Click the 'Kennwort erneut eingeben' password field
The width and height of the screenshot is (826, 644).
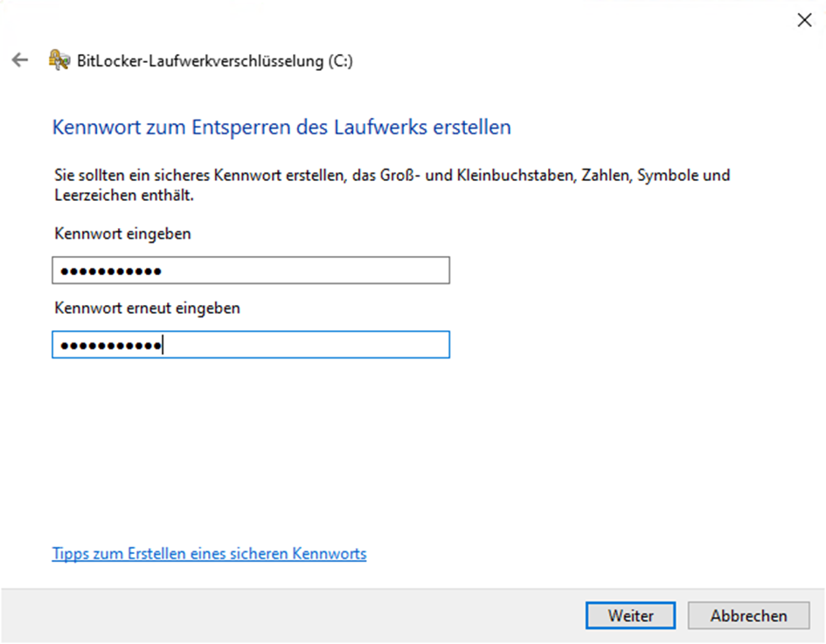pyautogui.click(x=251, y=344)
